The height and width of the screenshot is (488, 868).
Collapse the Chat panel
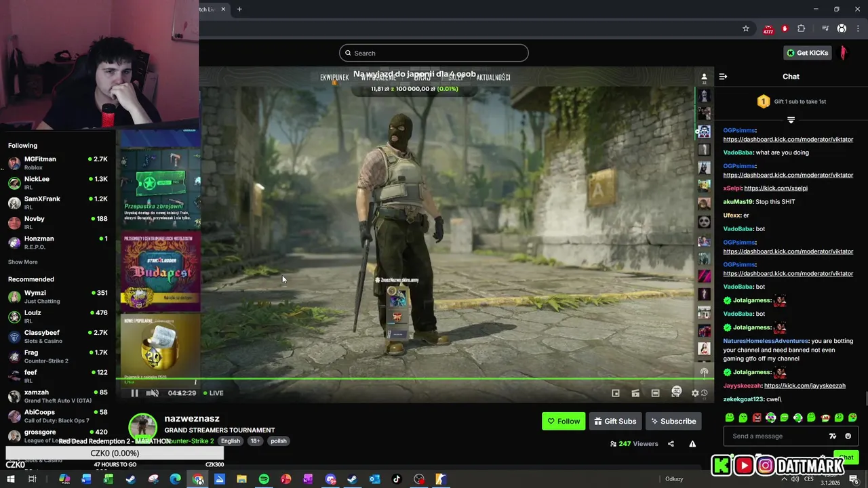(x=723, y=77)
